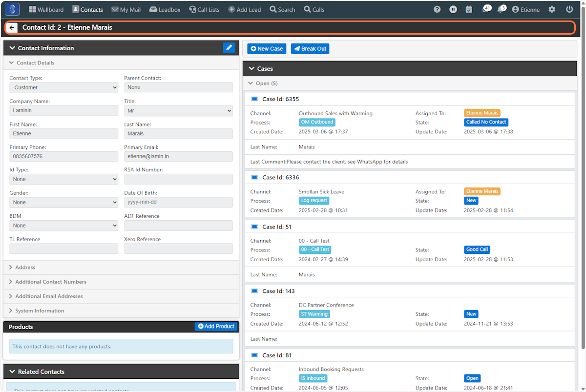
Task: Click envelope icon of Case Id 143
Action: tap(254, 291)
